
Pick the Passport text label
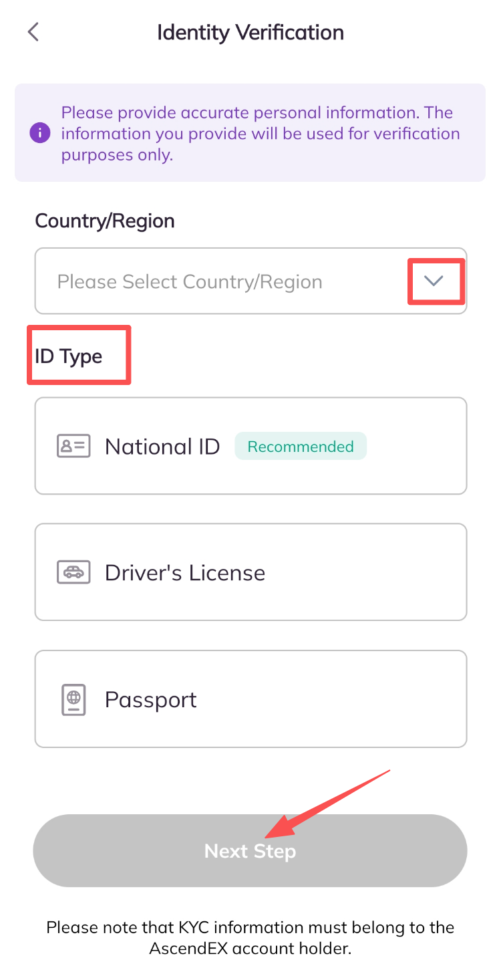pyautogui.click(x=151, y=700)
